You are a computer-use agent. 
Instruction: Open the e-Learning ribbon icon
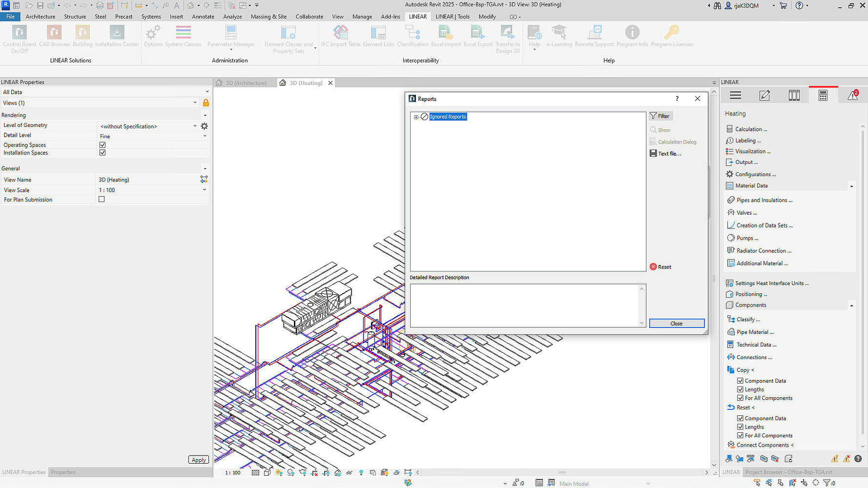(x=559, y=33)
